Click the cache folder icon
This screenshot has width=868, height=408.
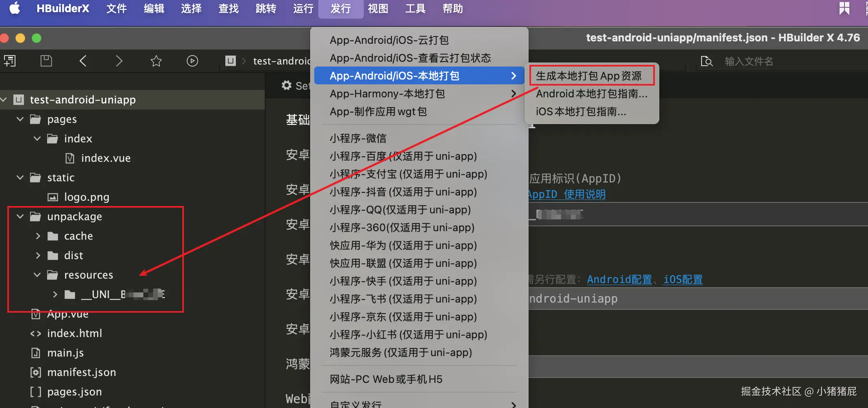53,236
